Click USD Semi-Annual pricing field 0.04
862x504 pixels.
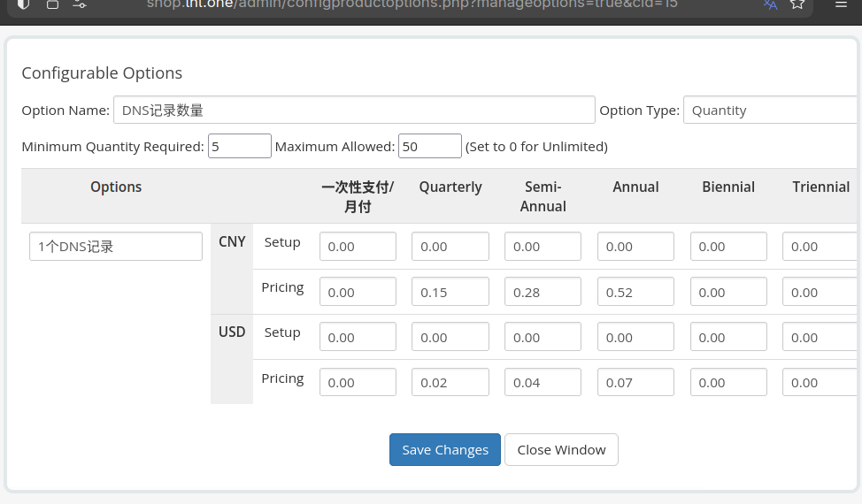543,382
